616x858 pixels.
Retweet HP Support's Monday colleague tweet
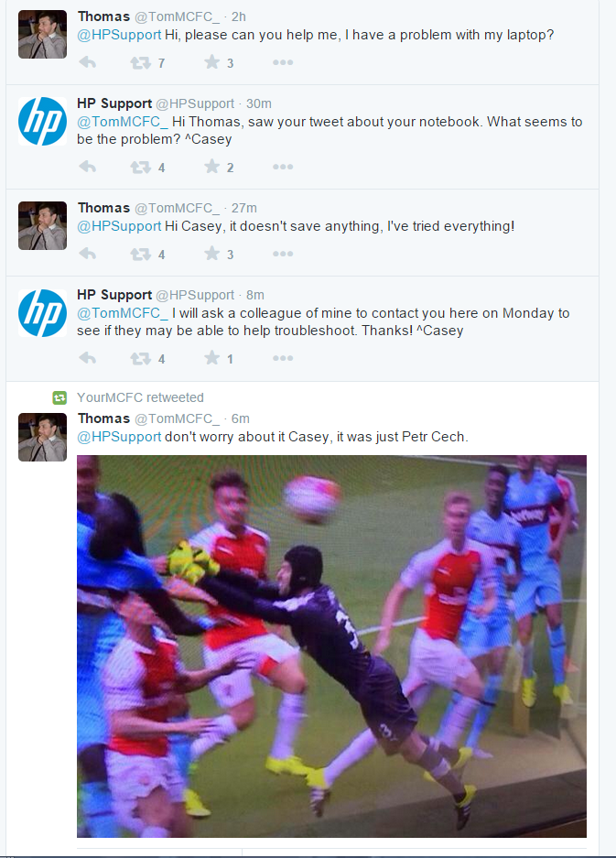(x=141, y=358)
